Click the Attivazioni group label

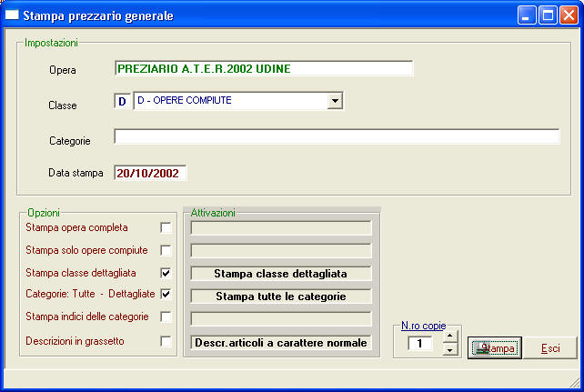tap(213, 213)
